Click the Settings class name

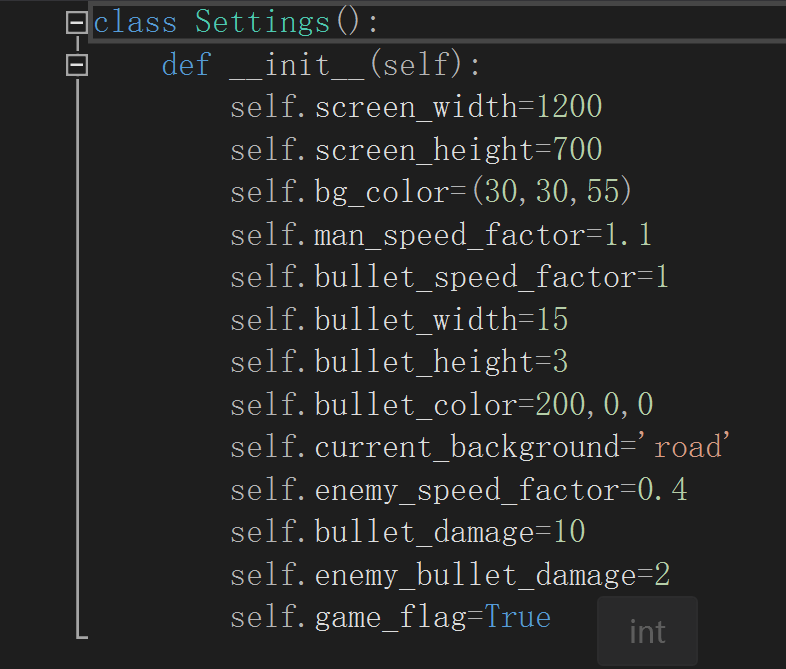click(x=262, y=22)
